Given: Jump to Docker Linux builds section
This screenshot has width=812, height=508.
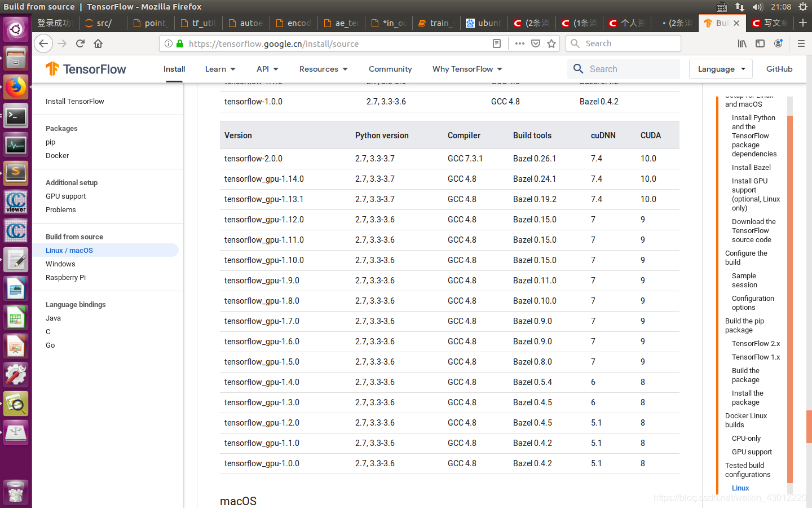Looking at the screenshot, I should tap(746, 421).
